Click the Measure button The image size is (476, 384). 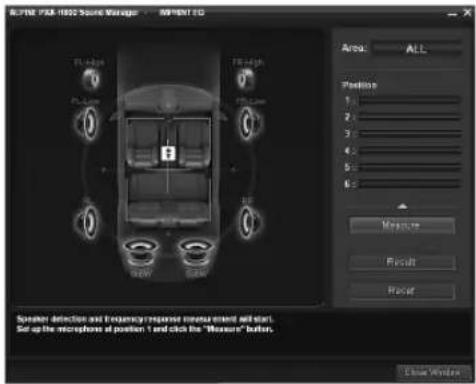tap(402, 226)
